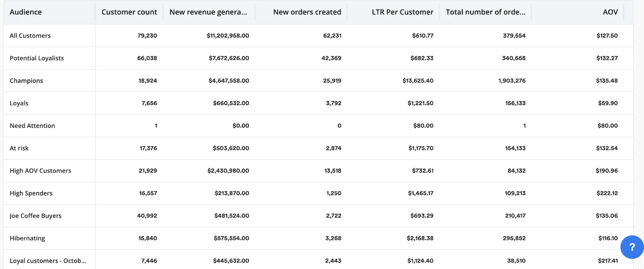This screenshot has width=644, height=269.
Task: Sort by the Customer count column header
Action: pyautogui.click(x=129, y=12)
